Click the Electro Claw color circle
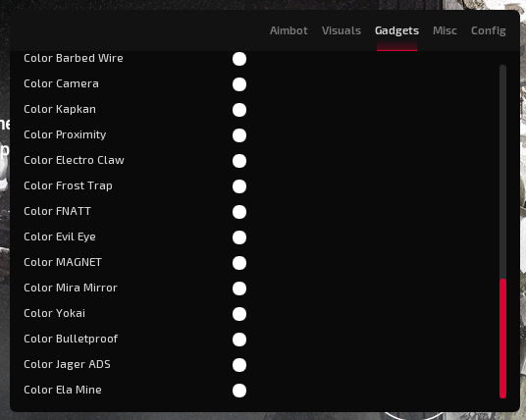Screen dimensions: 526x420 click(239, 161)
